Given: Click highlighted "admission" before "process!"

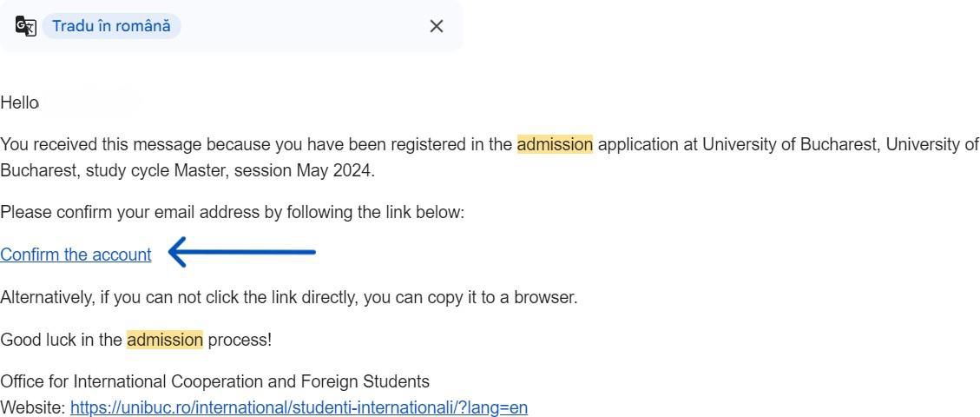Looking at the screenshot, I should click(x=165, y=340).
